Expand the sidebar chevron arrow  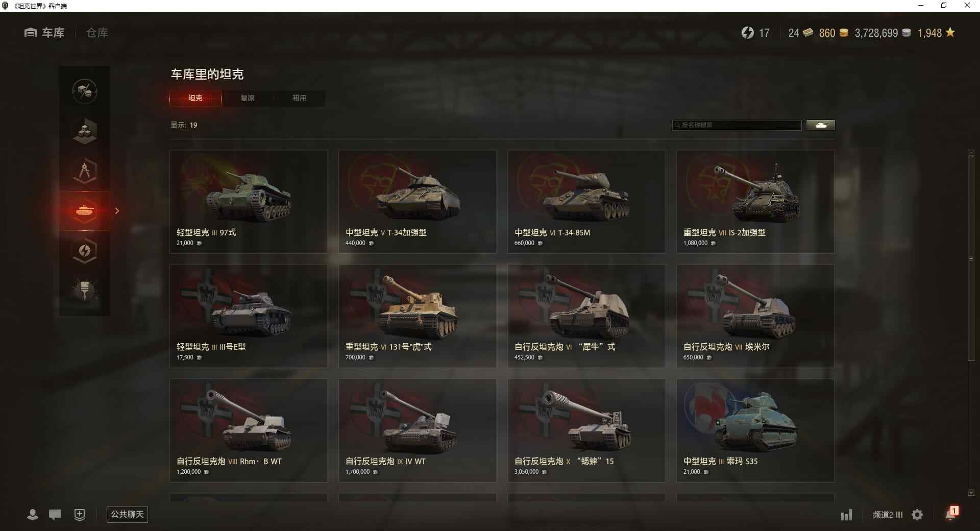click(117, 211)
